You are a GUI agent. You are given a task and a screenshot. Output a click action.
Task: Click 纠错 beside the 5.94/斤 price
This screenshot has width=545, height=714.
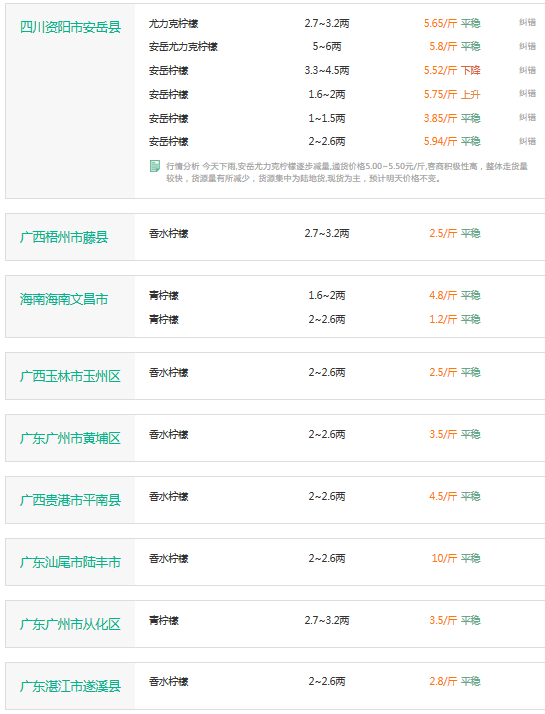(527, 141)
